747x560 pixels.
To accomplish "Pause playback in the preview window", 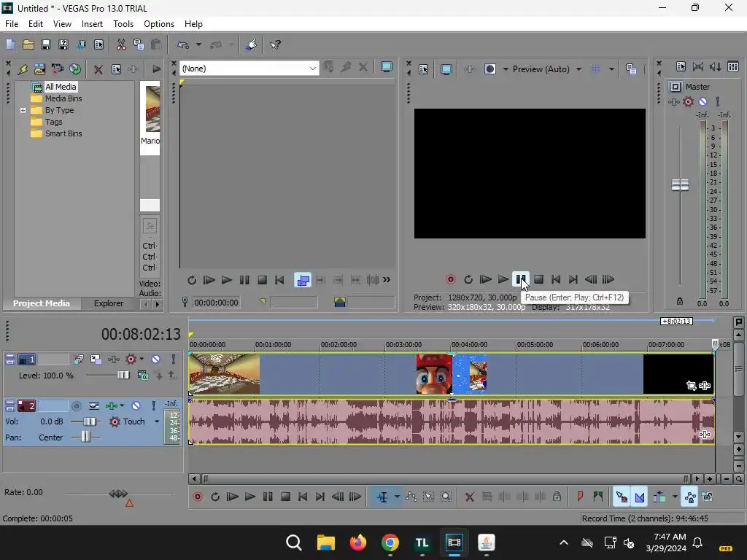I will coord(521,279).
